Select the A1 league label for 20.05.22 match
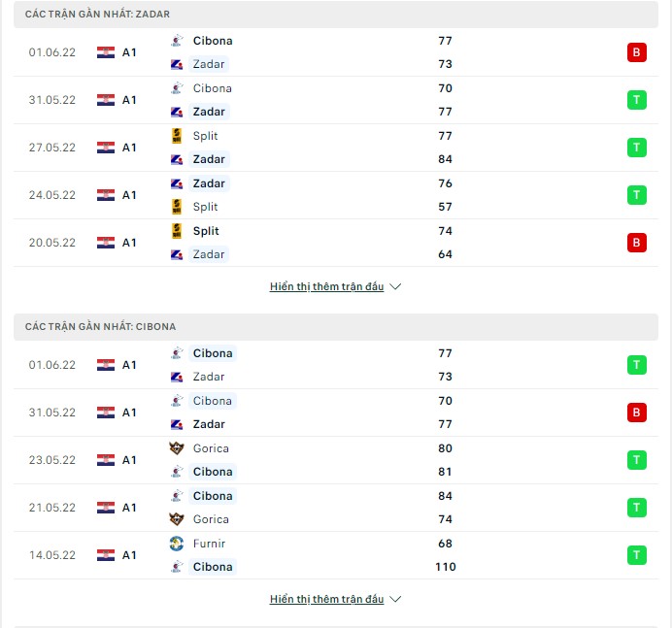The image size is (672, 628). point(129,243)
